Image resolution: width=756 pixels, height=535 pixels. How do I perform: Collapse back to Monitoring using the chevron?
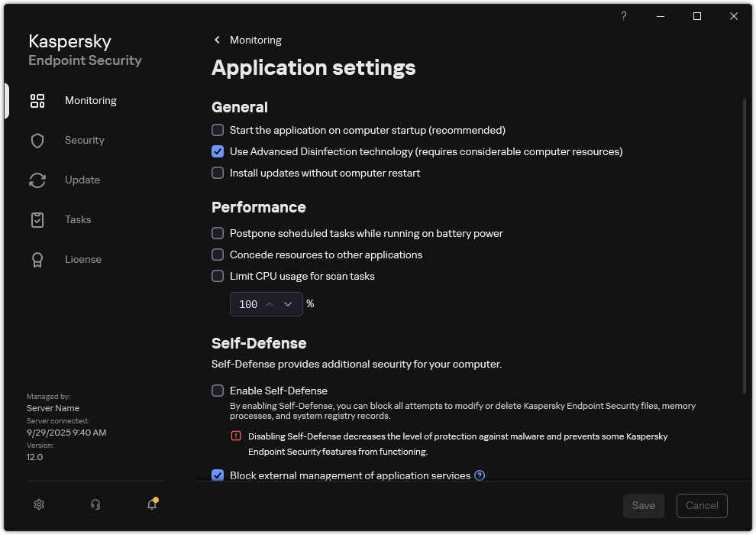tap(216, 40)
